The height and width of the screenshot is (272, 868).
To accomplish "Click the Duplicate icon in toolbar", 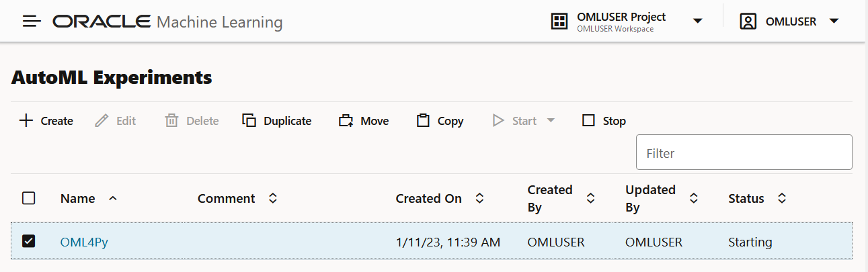I will point(249,121).
